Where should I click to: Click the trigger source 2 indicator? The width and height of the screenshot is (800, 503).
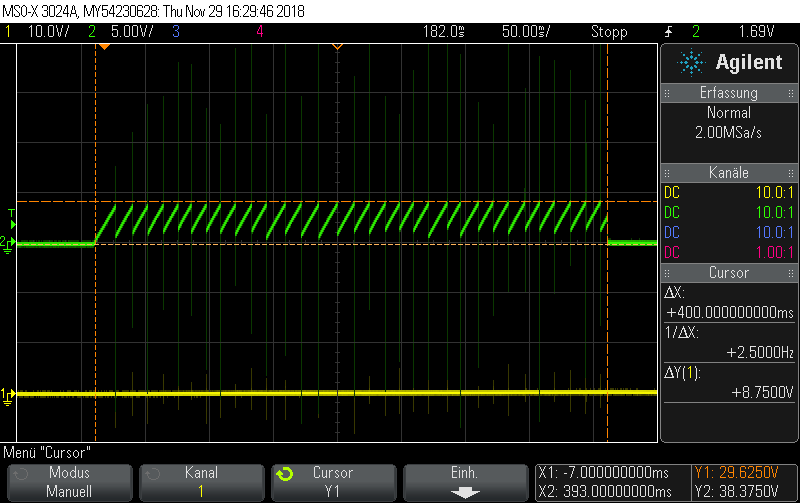click(x=696, y=32)
